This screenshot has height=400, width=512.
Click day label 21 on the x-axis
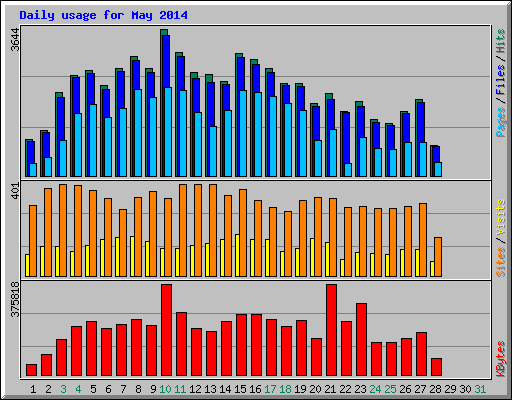pyautogui.click(x=330, y=389)
